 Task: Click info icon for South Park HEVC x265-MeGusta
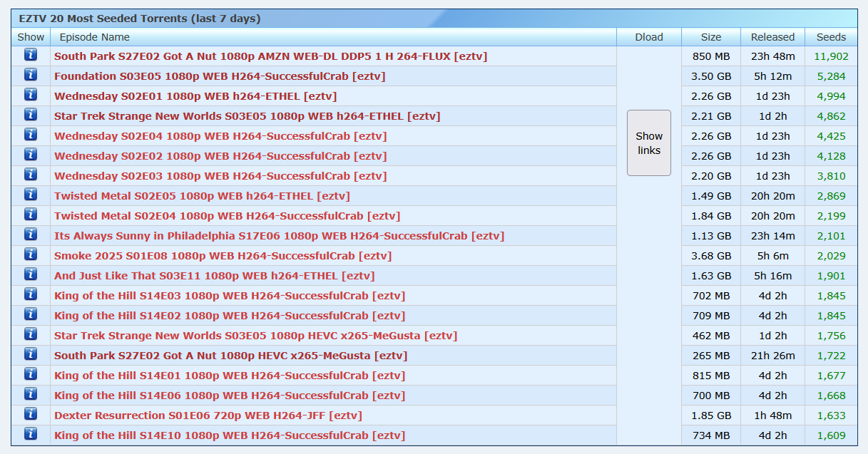point(30,354)
